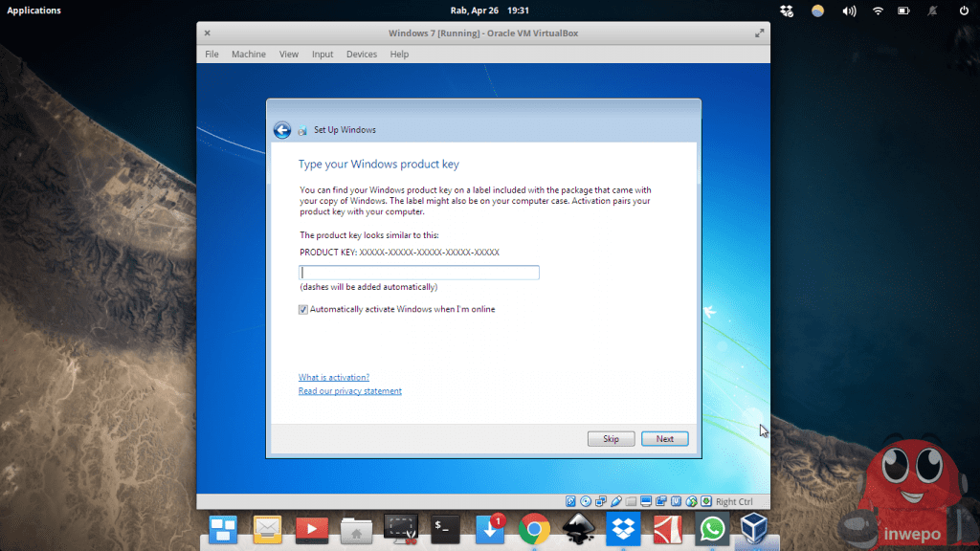
Task: Launch Google Chrome from the dock
Action: (534, 529)
